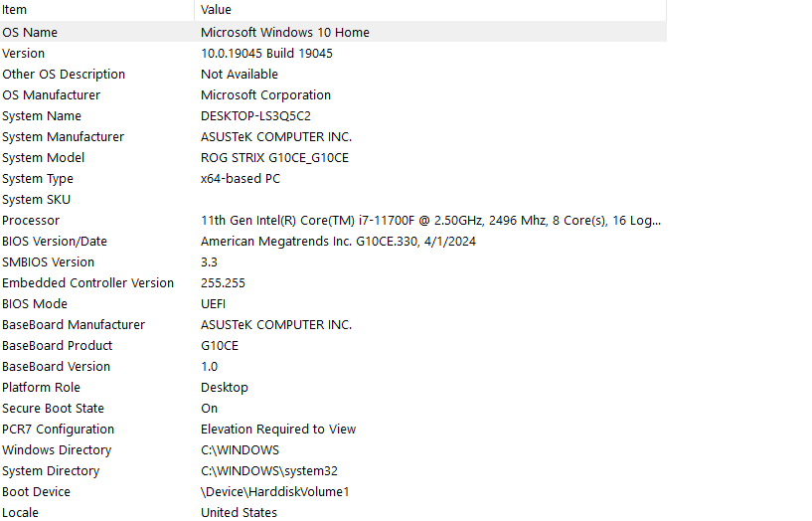Select the BaseBoard Manufacturer row label
Screen dimensions: 812x521
pyautogui.click(x=74, y=325)
